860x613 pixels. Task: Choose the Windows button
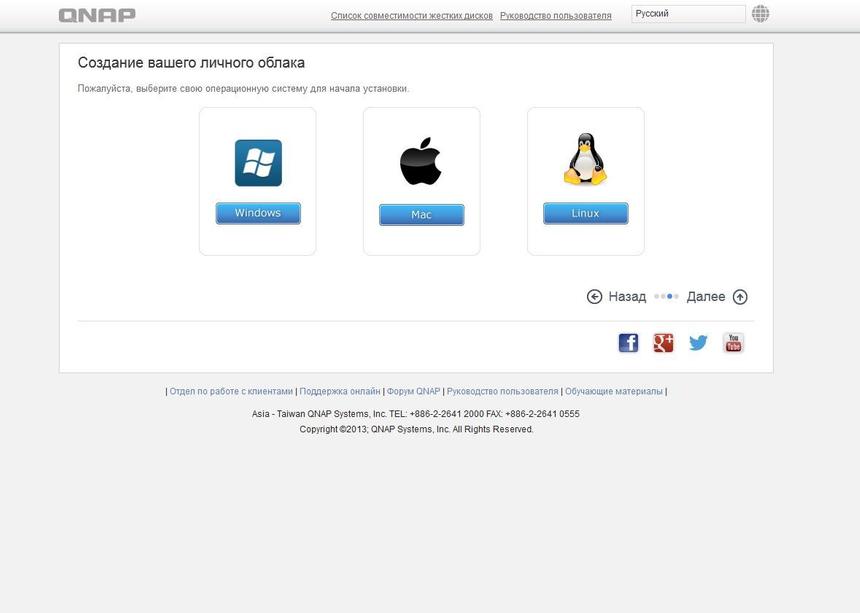(x=258, y=213)
